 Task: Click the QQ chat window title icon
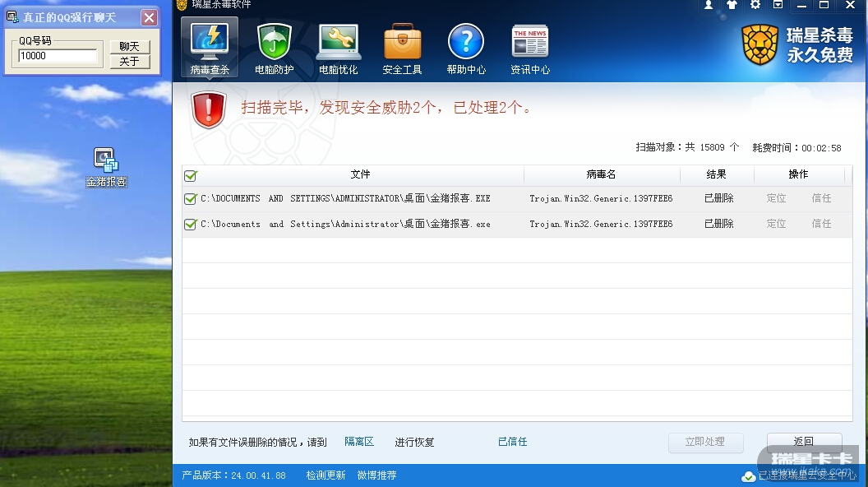tap(12, 17)
